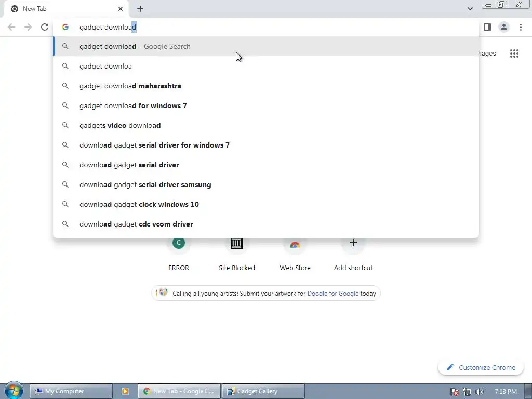Screen dimensions: 532x399
Task: Switch to My Computer taskbar button
Action: 71,391
